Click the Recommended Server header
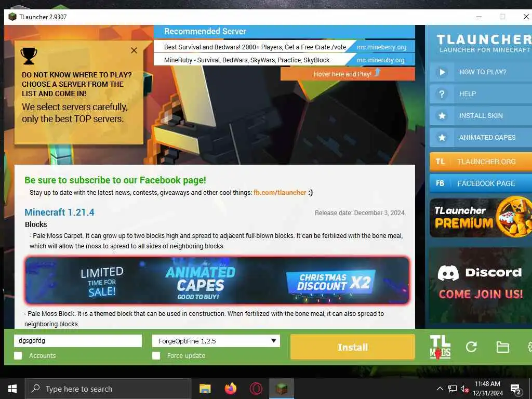Image resolution: width=532 pixels, height=399 pixels. (x=284, y=32)
